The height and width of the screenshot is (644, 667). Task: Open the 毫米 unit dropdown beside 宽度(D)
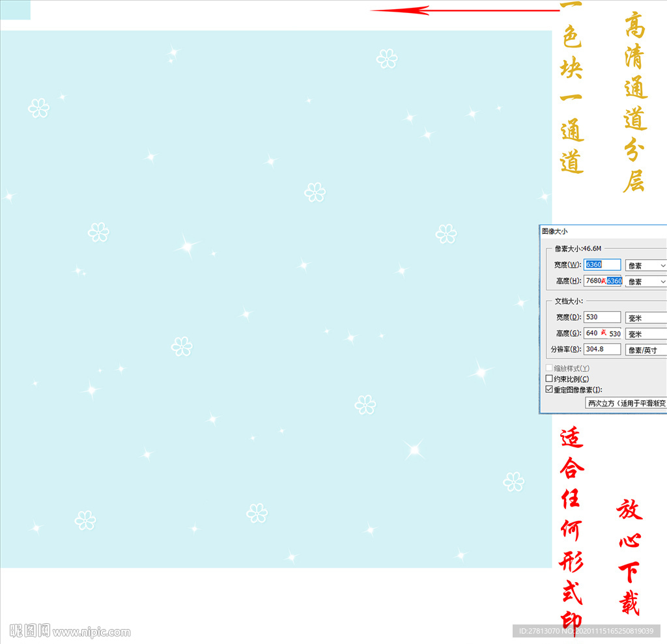click(646, 318)
